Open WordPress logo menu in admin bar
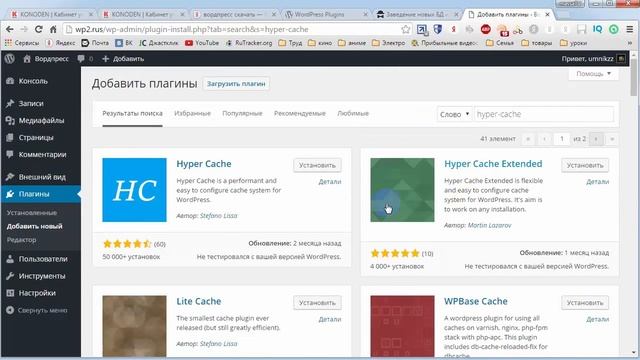This screenshot has width=640, height=360. [10, 59]
